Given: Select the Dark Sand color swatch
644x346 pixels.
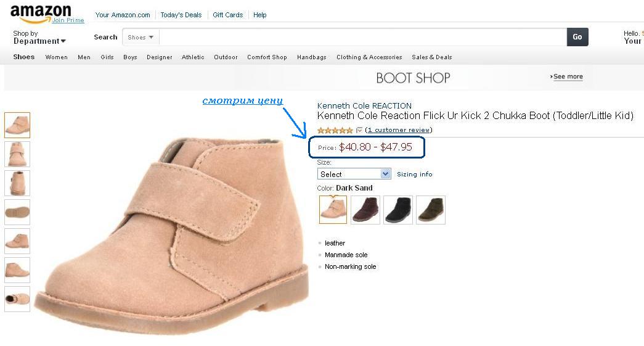Looking at the screenshot, I should [333, 210].
